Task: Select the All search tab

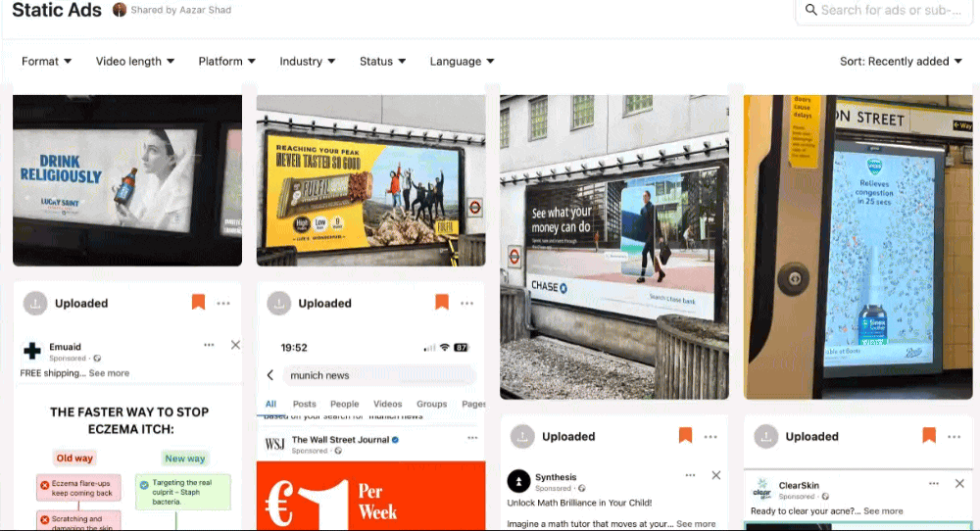Action: click(270, 405)
